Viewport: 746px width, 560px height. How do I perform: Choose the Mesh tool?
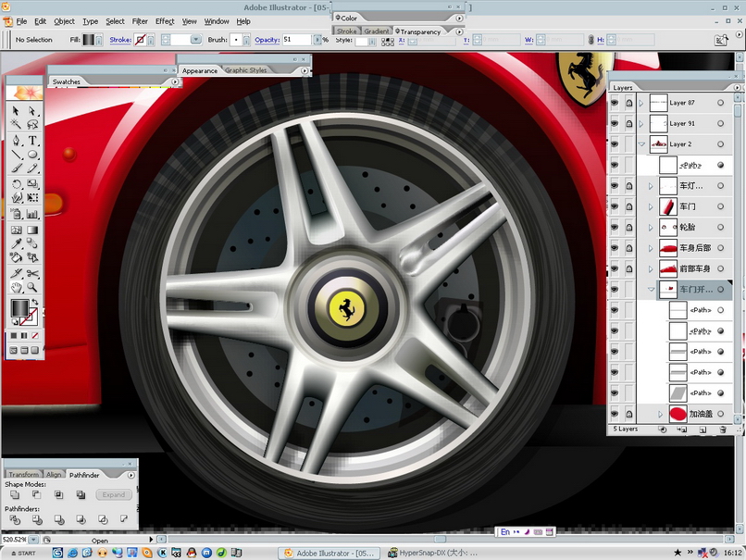tap(16, 230)
